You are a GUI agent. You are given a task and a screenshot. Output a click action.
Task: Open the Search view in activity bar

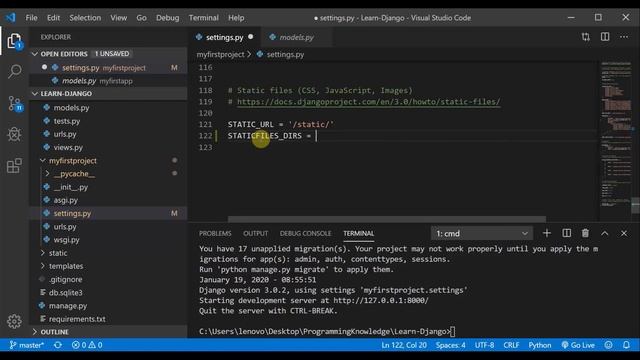[x=14, y=72]
